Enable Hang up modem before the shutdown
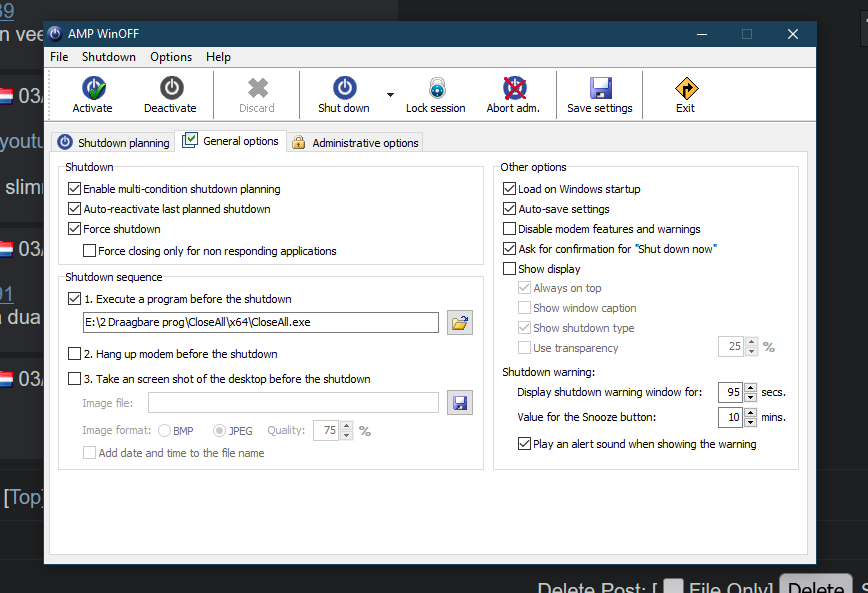The height and width of the screenshot is (593, 868). [x=74, y=353]
